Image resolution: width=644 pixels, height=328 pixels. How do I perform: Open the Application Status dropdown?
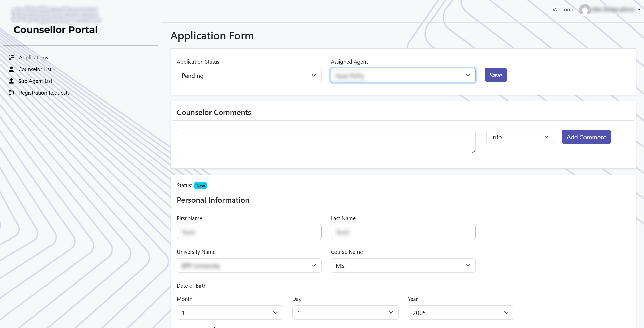pos(249,75)
